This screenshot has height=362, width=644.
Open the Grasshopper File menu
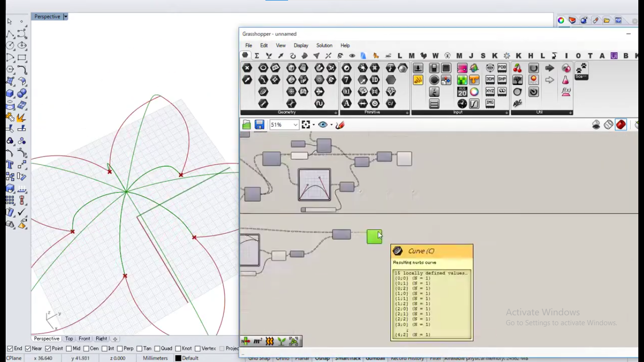248,46
